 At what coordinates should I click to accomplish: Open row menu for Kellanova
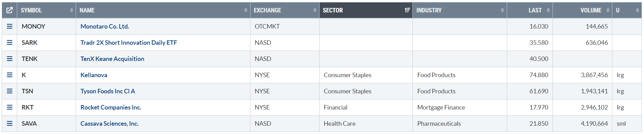10,75
